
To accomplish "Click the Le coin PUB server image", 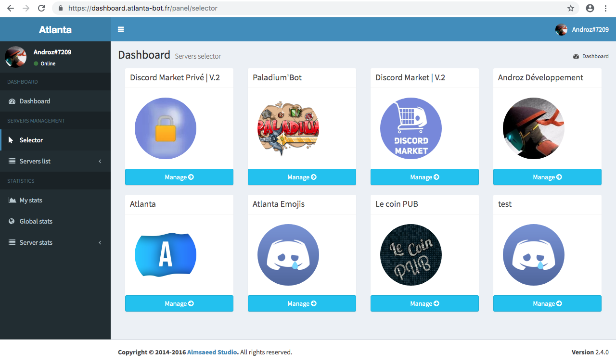I will pyautogui.click(x=411, y=255).
